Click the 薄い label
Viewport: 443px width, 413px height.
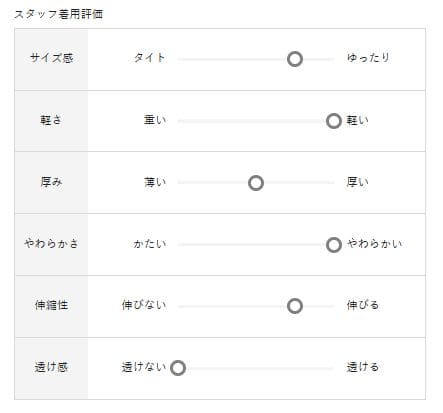[155, 182]
